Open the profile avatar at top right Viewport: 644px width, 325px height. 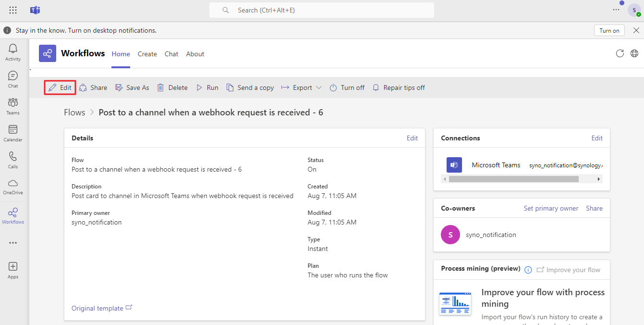pos(634,10)
